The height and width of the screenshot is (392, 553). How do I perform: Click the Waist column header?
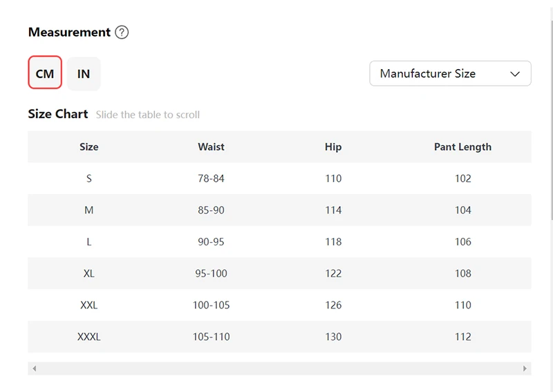[x=211, y=147]
